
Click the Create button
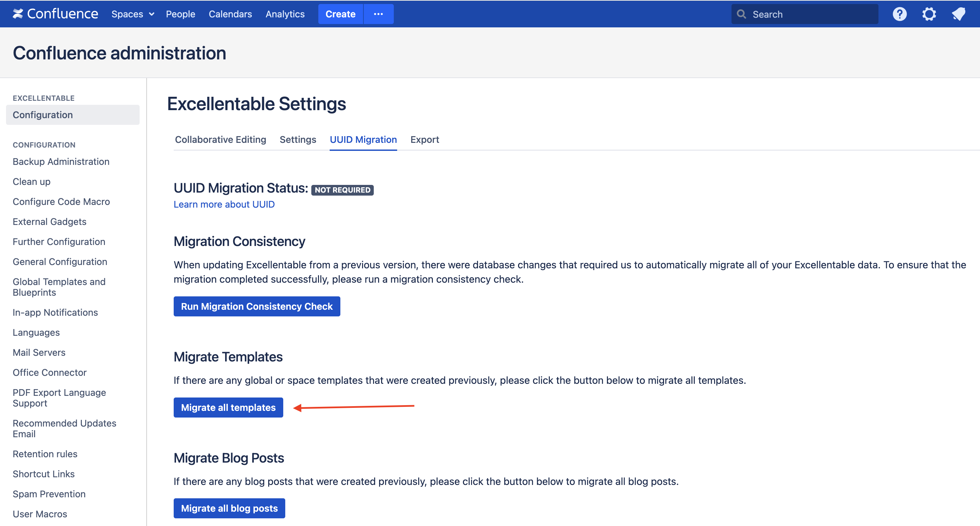tap(340, 14)
